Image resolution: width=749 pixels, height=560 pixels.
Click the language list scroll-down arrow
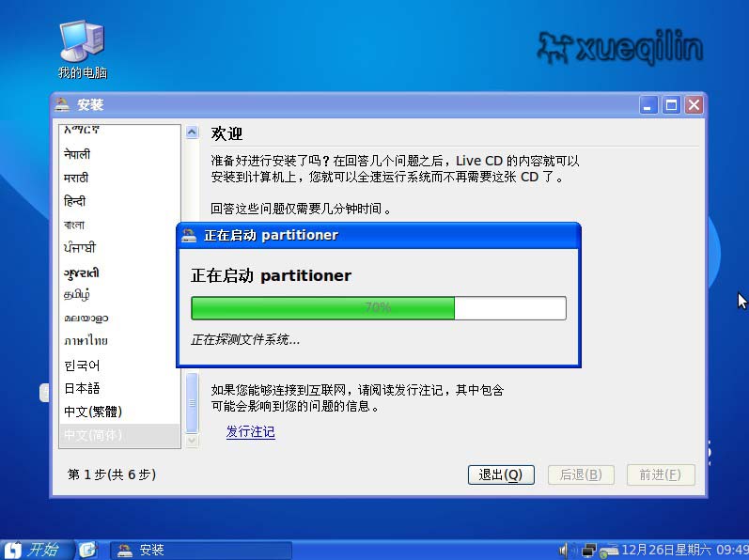pyautogui.click(x=192, y=440)
